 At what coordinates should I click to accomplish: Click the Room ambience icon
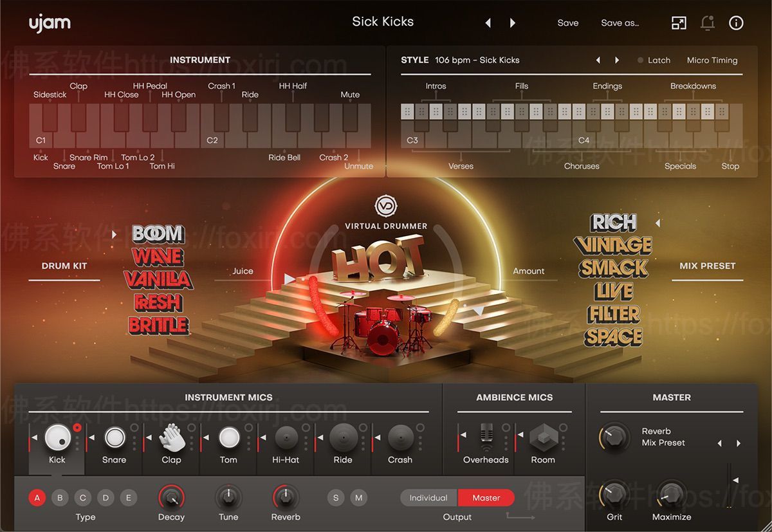(543, 437)
